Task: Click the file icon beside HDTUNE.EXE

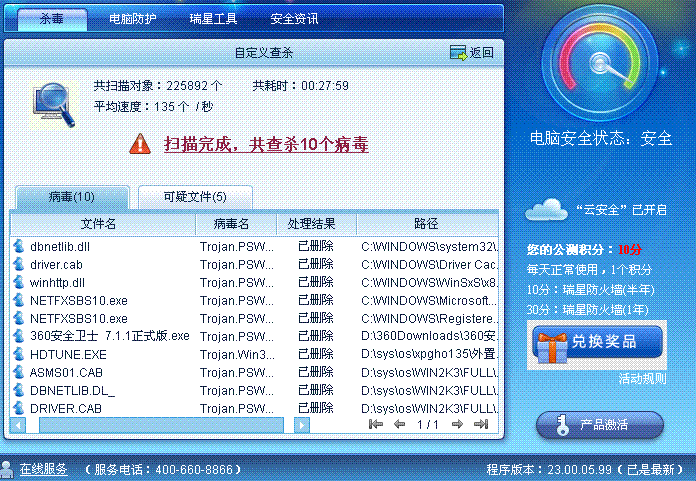Action: (19, 354)
